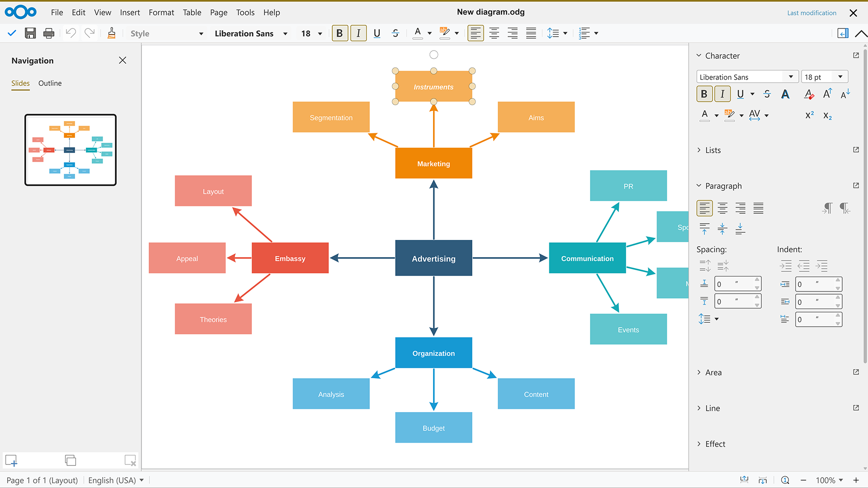The width and height of the screenshot is (868, 488).
Task: Toggle Bold in top toolbar
Action: point(340,33)
